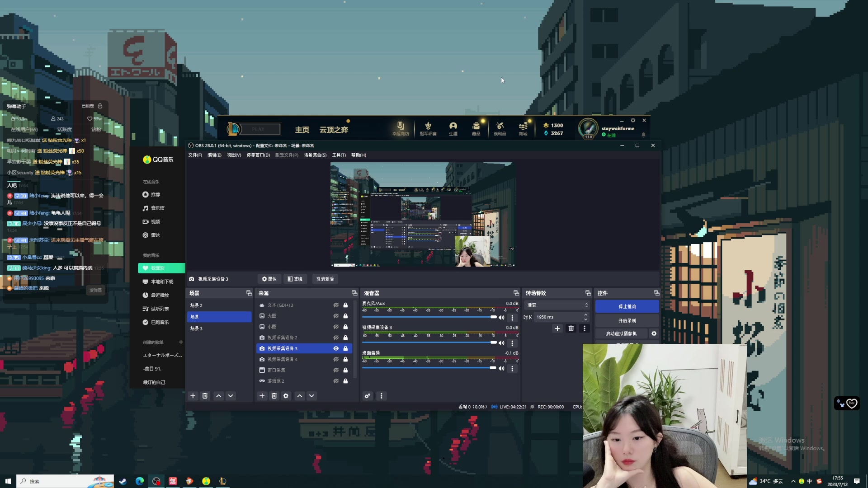Open 编辑(E) menu in OBS
Screen dimensions: 868x488
[214, 155]
